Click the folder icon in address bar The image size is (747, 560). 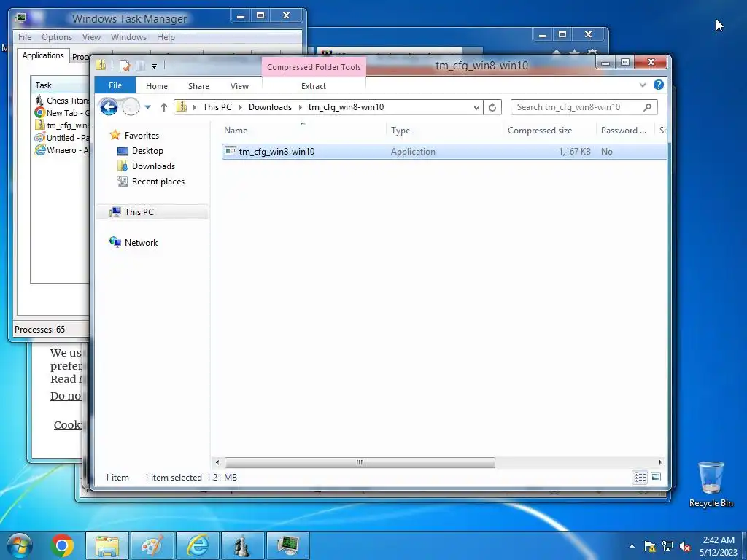tap(182, 106)
